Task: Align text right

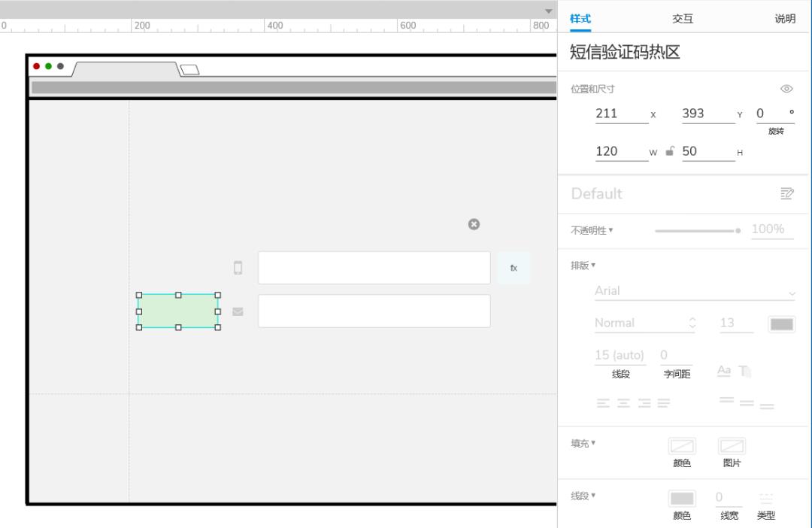Action: pyautogui.click(x=644, y=402)
